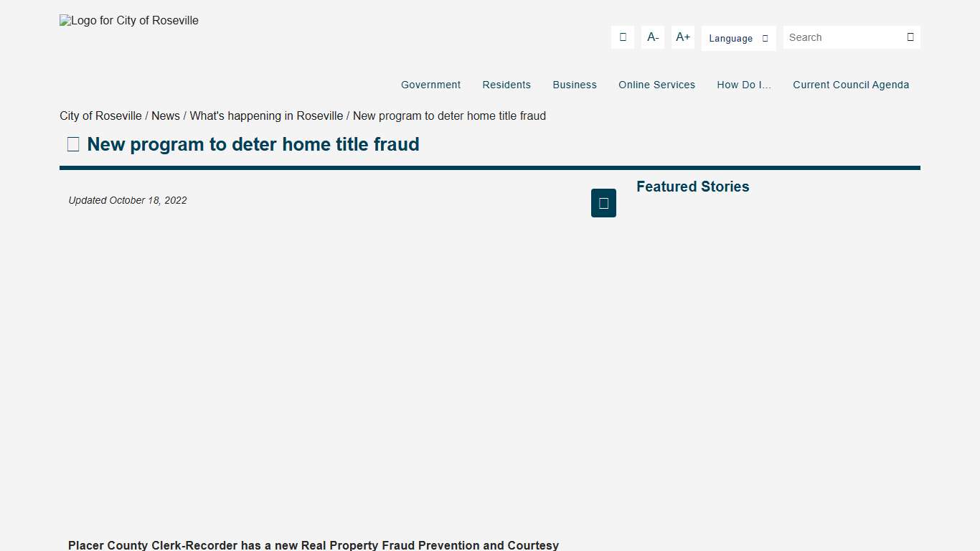Click the accessibility icon near font size controls

click(622, 37)
